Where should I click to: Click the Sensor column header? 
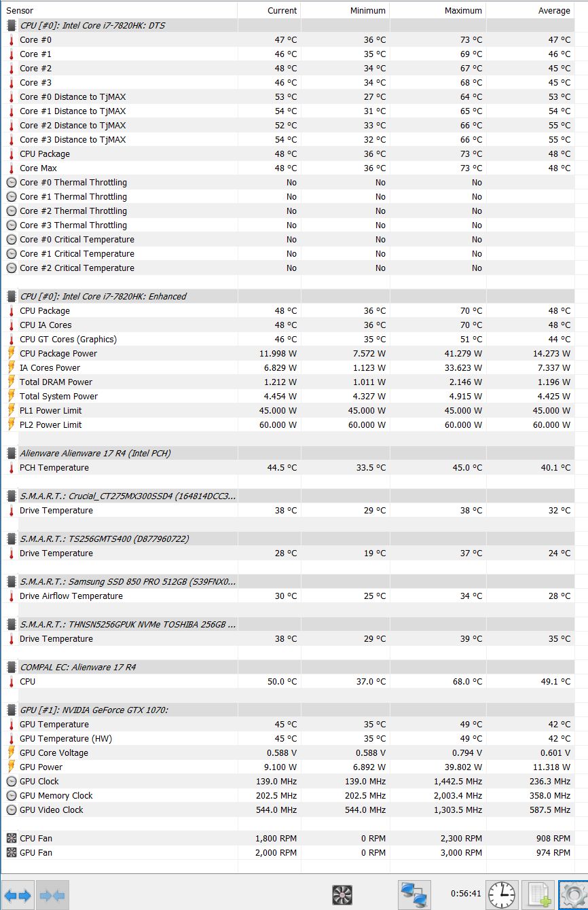[119, 10]
